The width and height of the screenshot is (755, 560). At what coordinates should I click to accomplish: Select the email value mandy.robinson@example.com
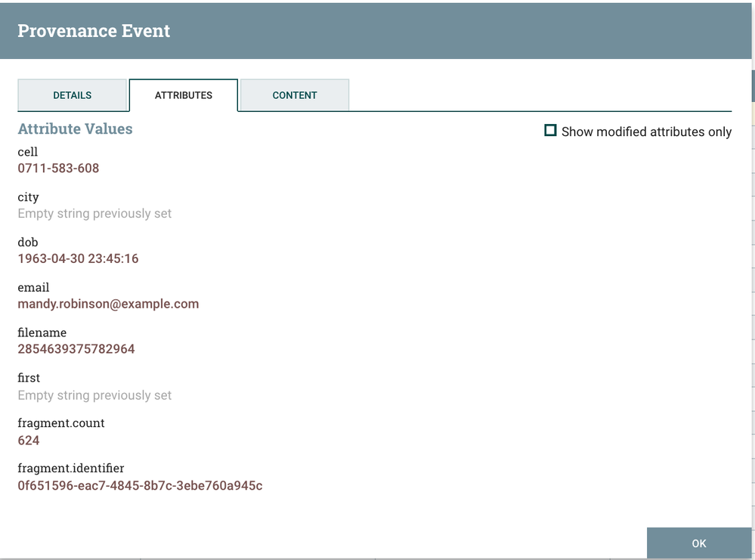108,304
